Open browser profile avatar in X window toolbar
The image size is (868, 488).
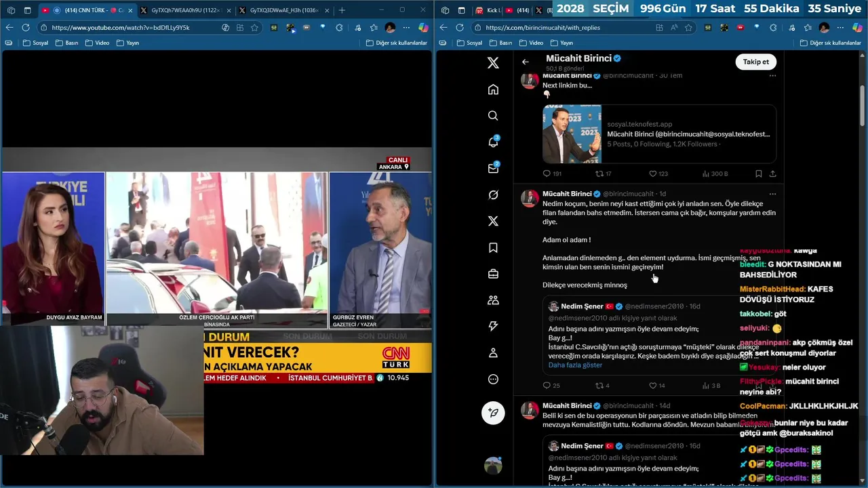click(824, 28)
